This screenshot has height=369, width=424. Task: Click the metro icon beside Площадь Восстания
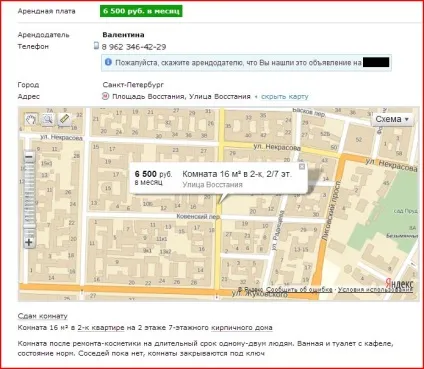(x=105, y=96)
